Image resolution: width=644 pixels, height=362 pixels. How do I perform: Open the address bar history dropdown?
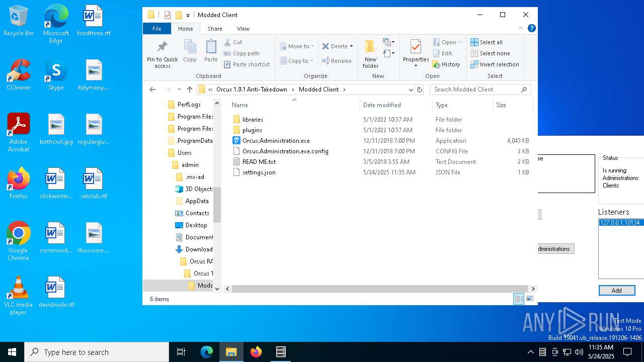click(x=411, y=89)
